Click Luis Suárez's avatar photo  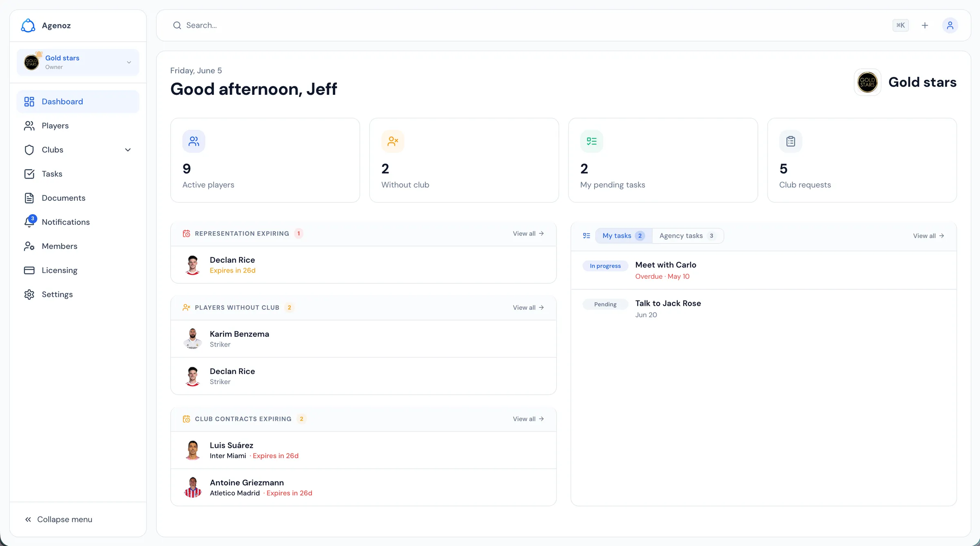[192, 450]
